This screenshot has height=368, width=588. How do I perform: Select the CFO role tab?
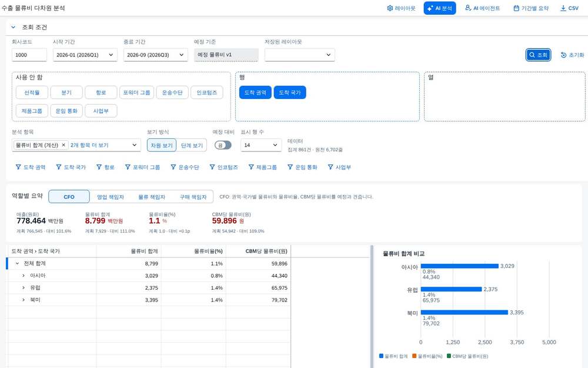coord(69,197)
